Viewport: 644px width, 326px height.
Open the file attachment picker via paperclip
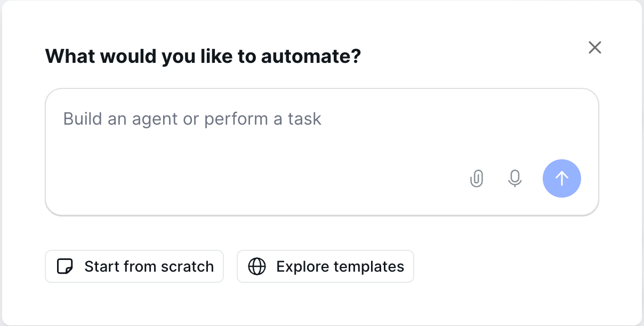pos(477,178)
